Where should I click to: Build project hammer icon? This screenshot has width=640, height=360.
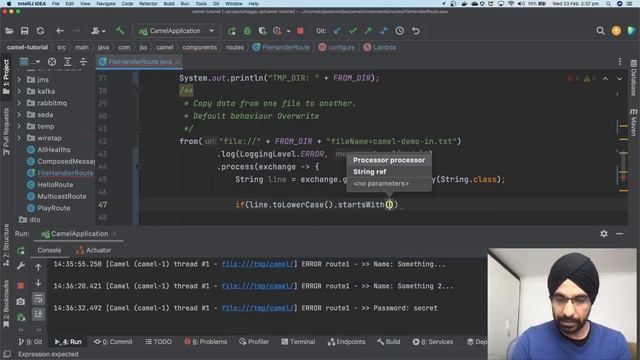click(120, 31)
